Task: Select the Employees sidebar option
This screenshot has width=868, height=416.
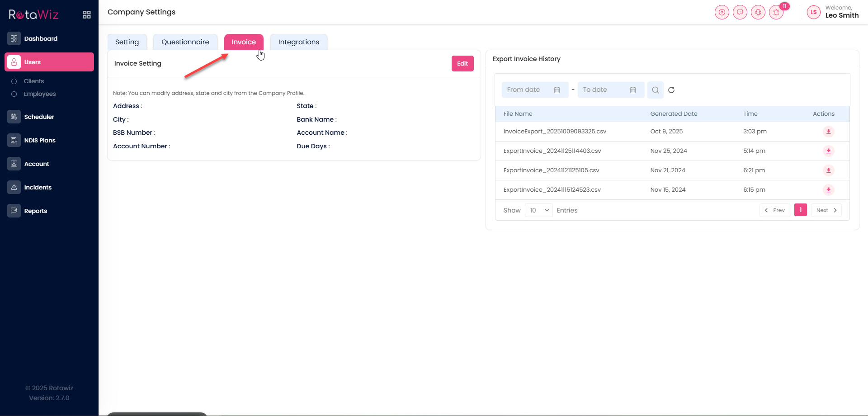Action: (40, 94)
